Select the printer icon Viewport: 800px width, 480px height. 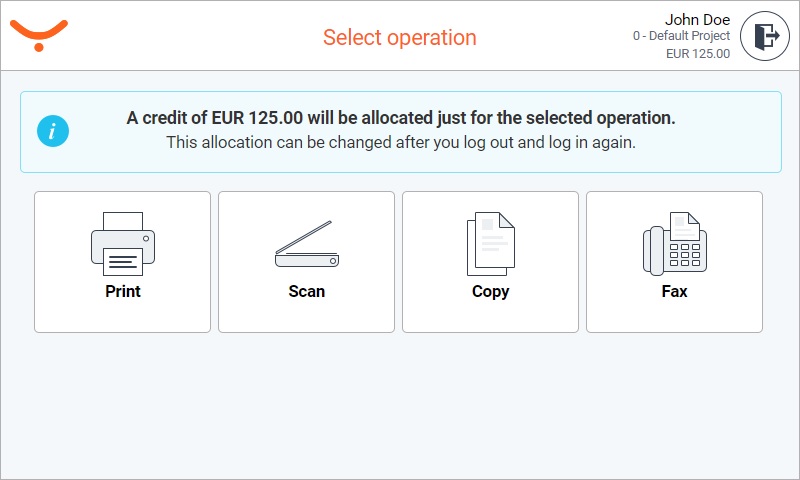[x=122, y=242]
